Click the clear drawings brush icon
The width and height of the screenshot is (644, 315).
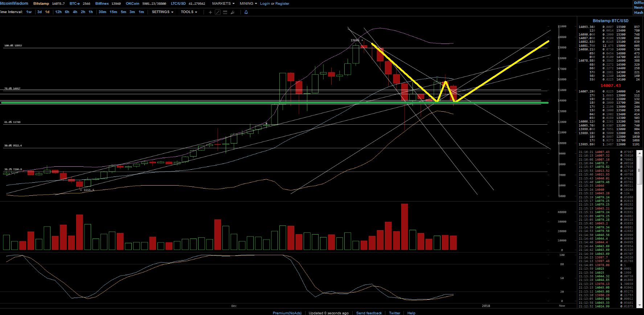click(233, 12)
